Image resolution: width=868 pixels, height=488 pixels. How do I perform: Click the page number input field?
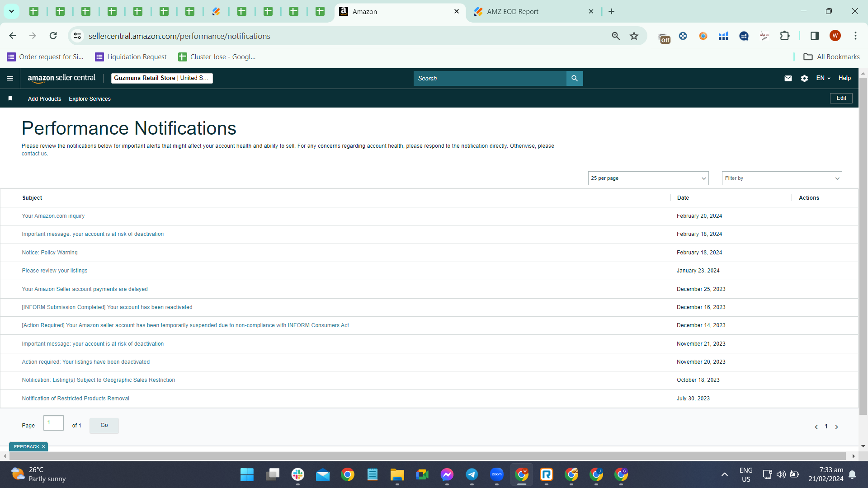[53, 423]
